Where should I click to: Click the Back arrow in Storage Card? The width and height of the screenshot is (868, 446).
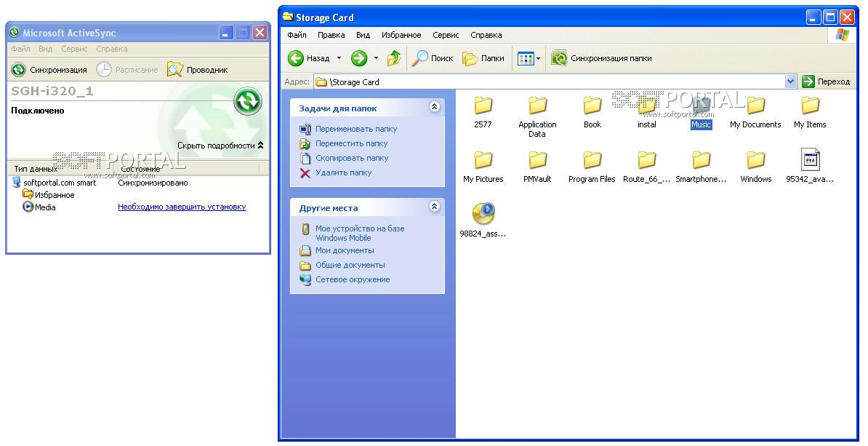pos(296,58)
